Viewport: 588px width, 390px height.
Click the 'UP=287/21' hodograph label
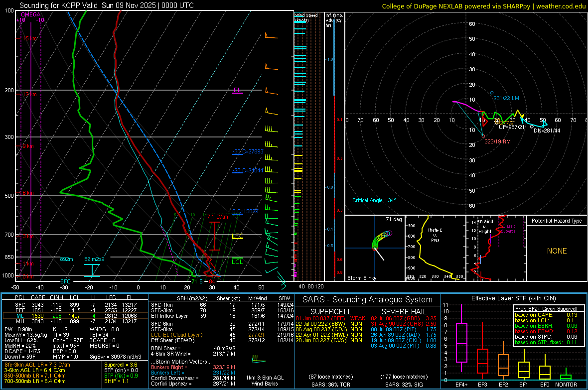pos(511,127)
